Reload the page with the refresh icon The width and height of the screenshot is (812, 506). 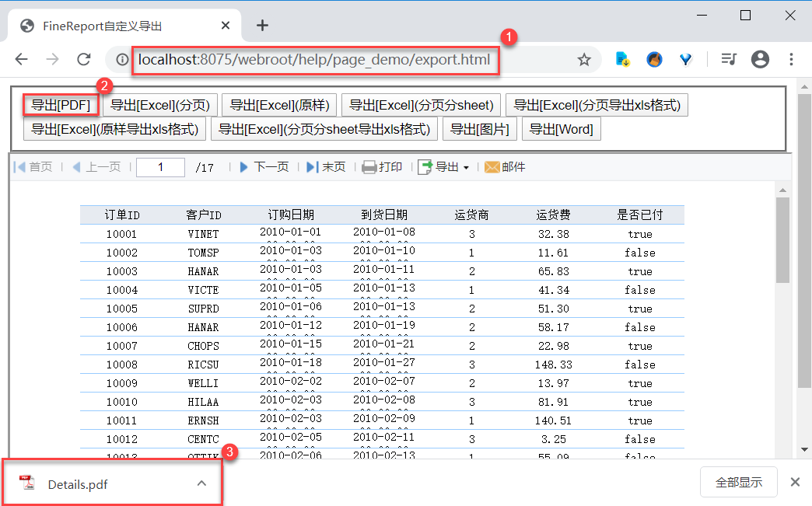point(84,60)
